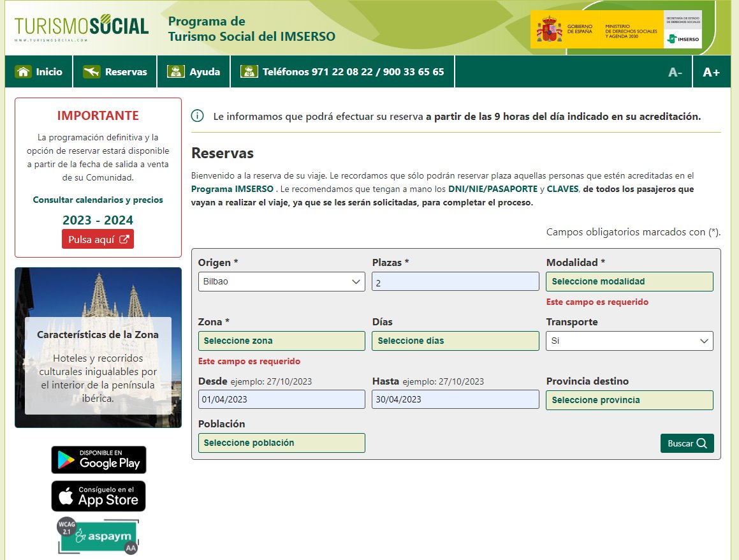Click Campos obligatorios marcados con (*) text
Screen dimensions: 739x560
tap(633, 232)
